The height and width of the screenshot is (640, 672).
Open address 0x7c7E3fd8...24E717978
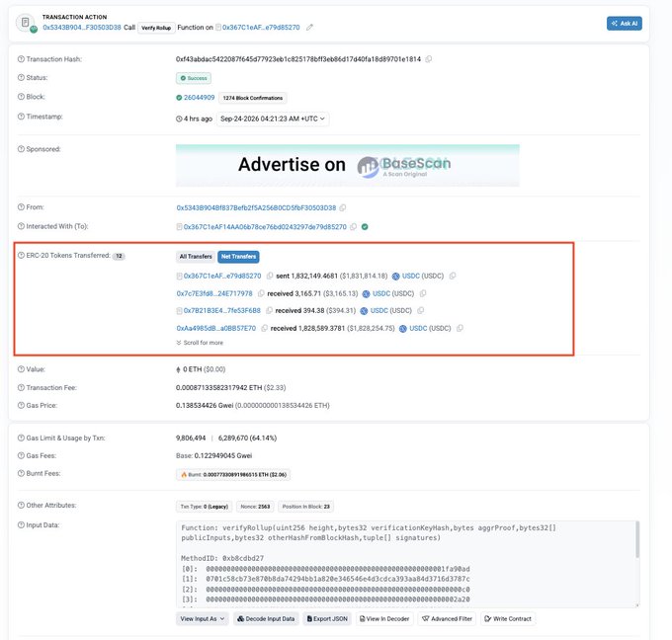(214, 294)
